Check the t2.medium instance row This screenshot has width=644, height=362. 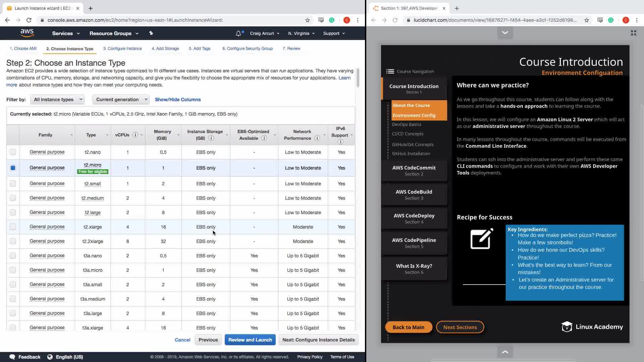pos(13,198)
